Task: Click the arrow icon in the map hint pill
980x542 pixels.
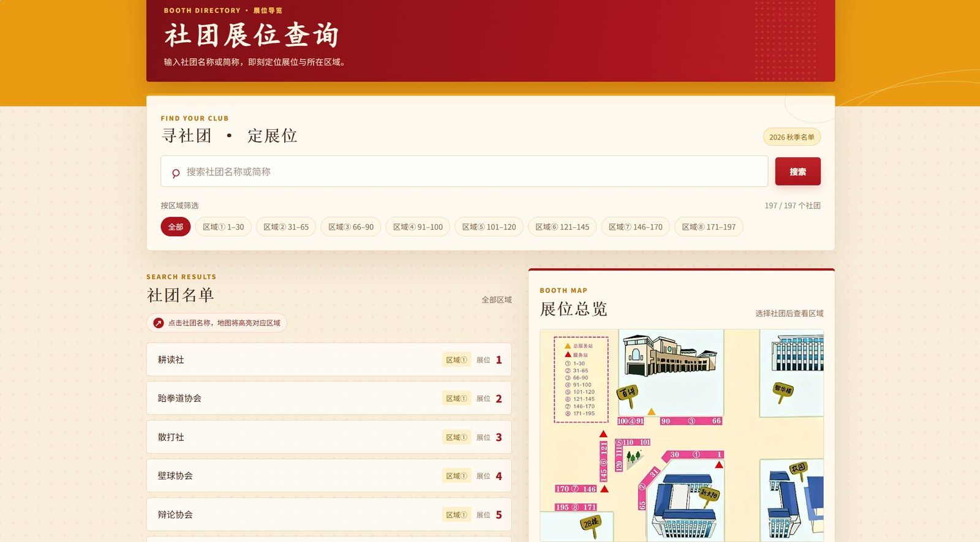Action: click(x=159, y=323)
